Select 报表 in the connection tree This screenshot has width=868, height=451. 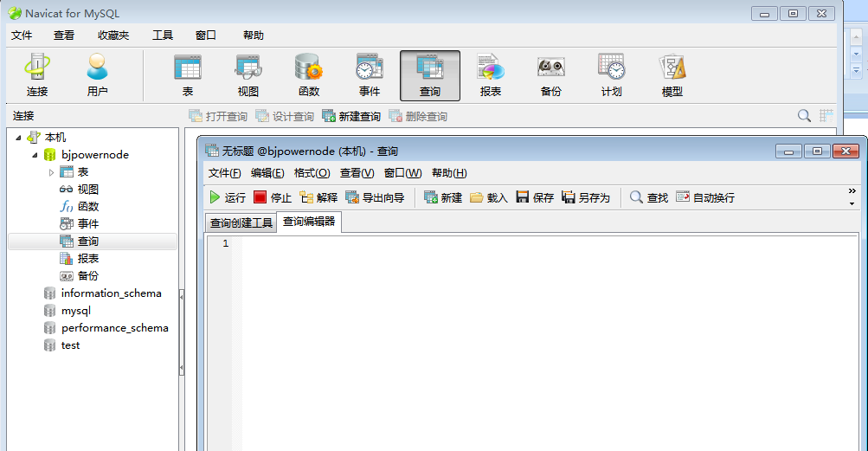pyautogui.click(x=79, y=258)
